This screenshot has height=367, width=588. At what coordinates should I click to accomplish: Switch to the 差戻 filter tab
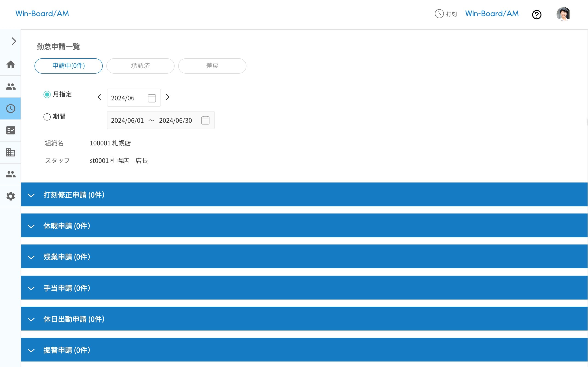212,66
